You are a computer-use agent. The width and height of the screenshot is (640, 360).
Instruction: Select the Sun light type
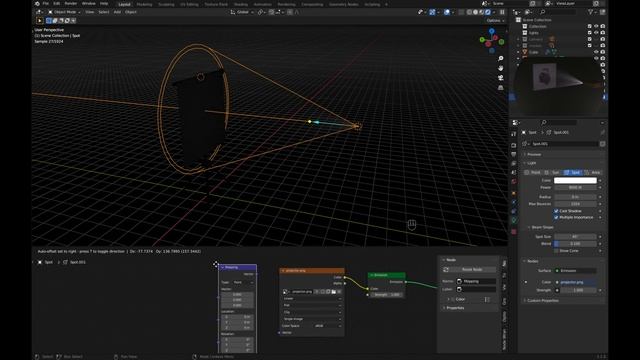click(x=553, y=173)
